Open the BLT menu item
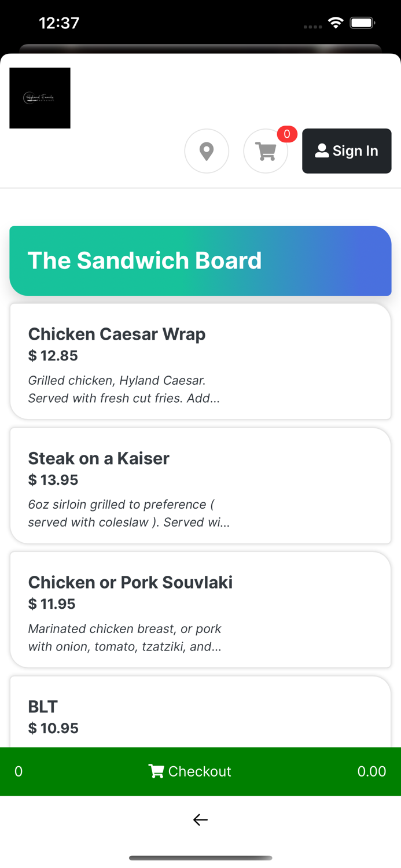This screenshot has height=868, width=401. click(43, 707)
